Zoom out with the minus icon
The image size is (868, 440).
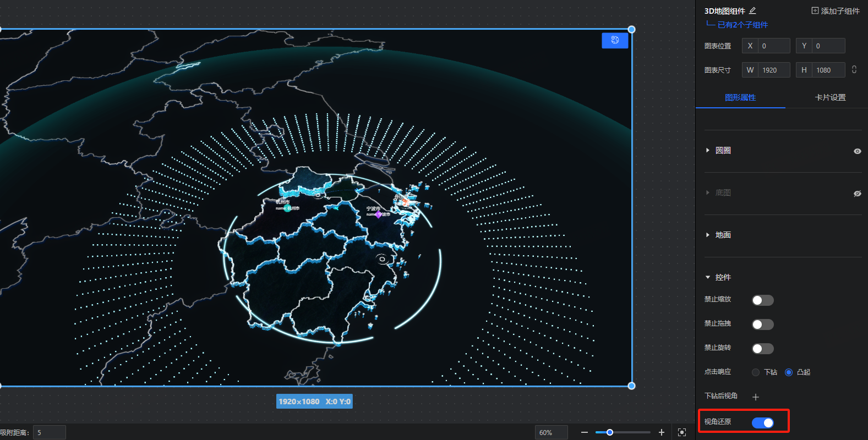(585, 432)
